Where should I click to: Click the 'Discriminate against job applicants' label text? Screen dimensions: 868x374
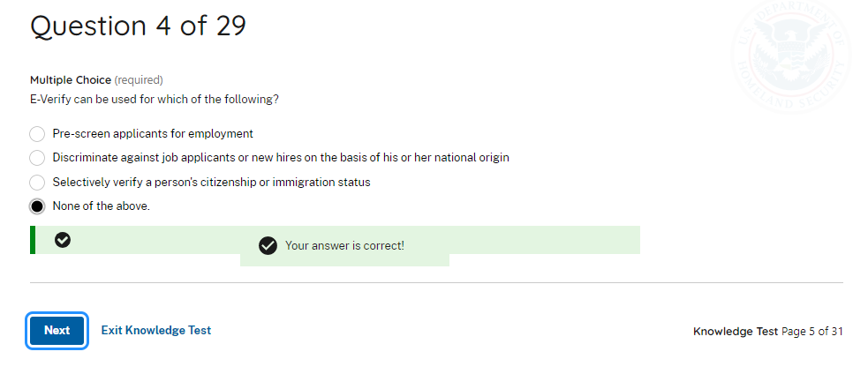coord(281,158)
